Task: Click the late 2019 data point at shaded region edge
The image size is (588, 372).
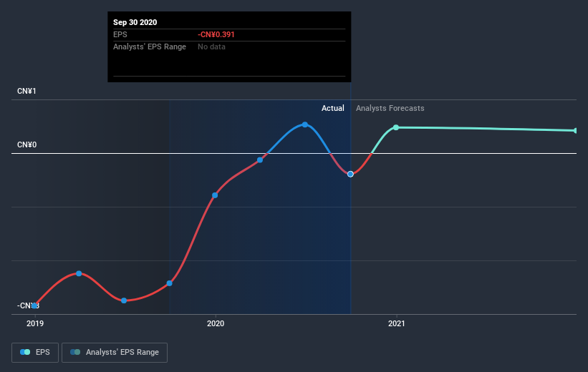Action: click(170, 283)
